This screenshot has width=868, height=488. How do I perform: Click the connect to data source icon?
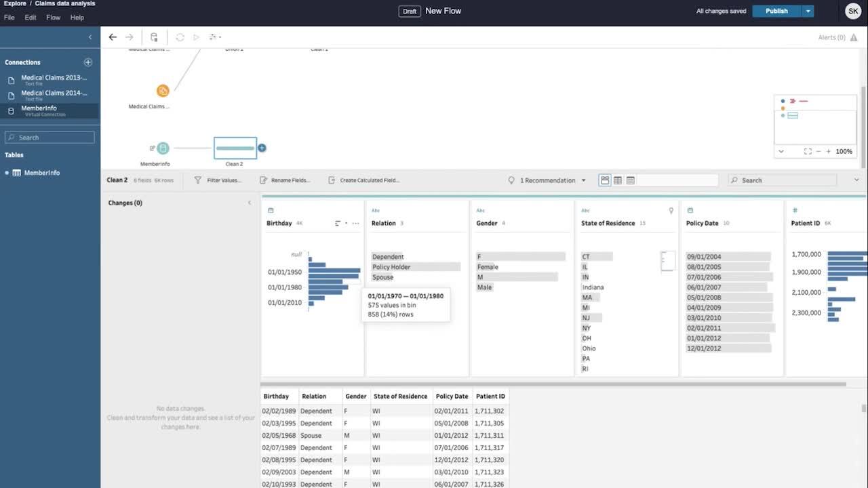(154, 37)
